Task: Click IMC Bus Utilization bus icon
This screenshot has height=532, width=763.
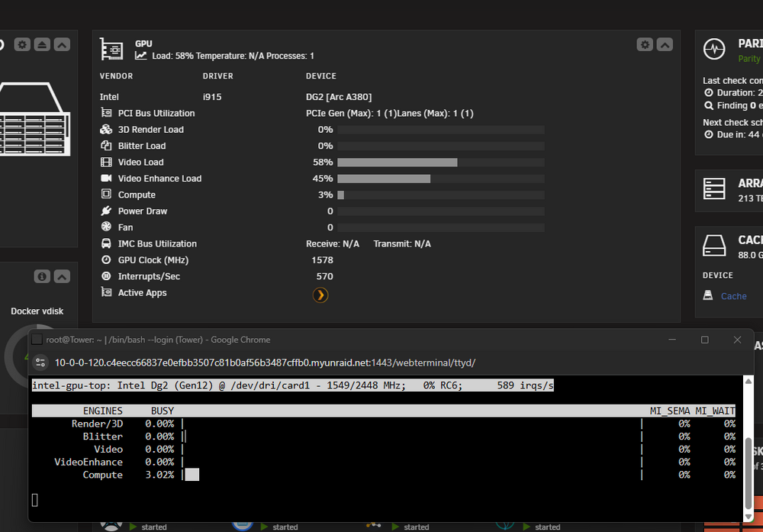Action: 106,243
